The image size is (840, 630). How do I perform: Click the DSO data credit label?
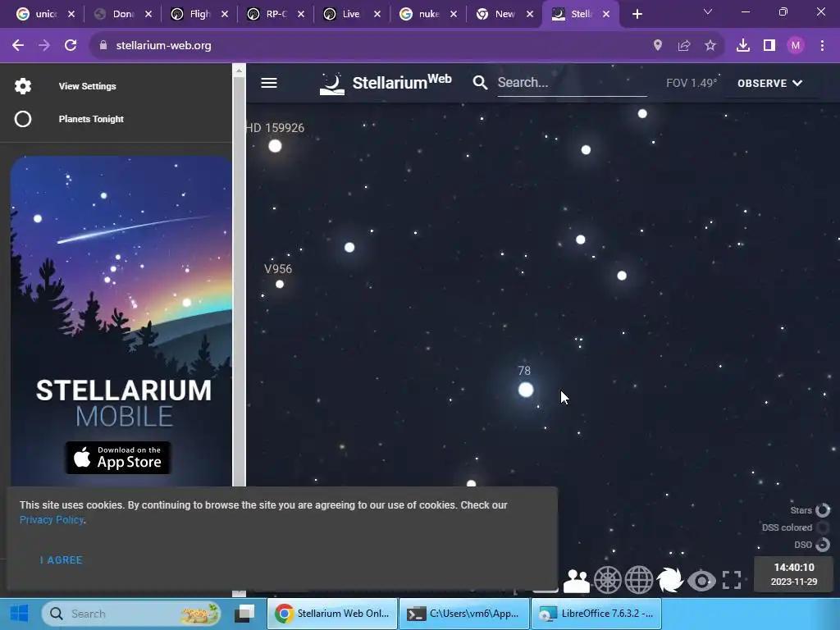point(803,545)
